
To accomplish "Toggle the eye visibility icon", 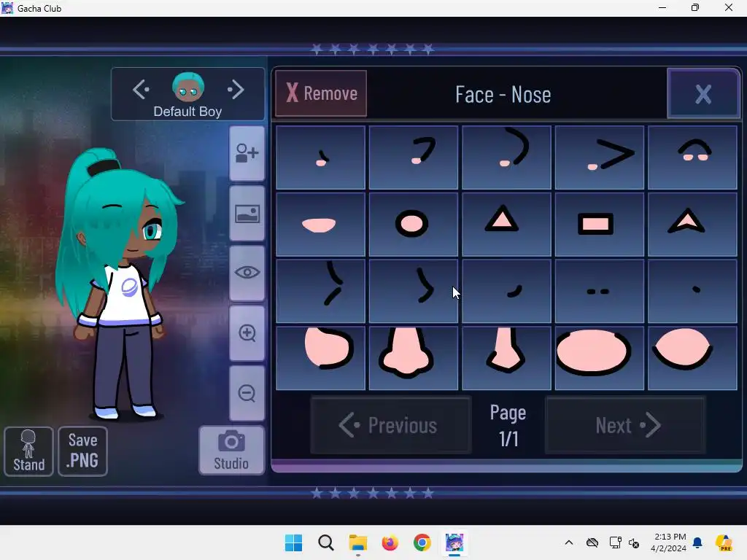I will click(x=247, y=273).
